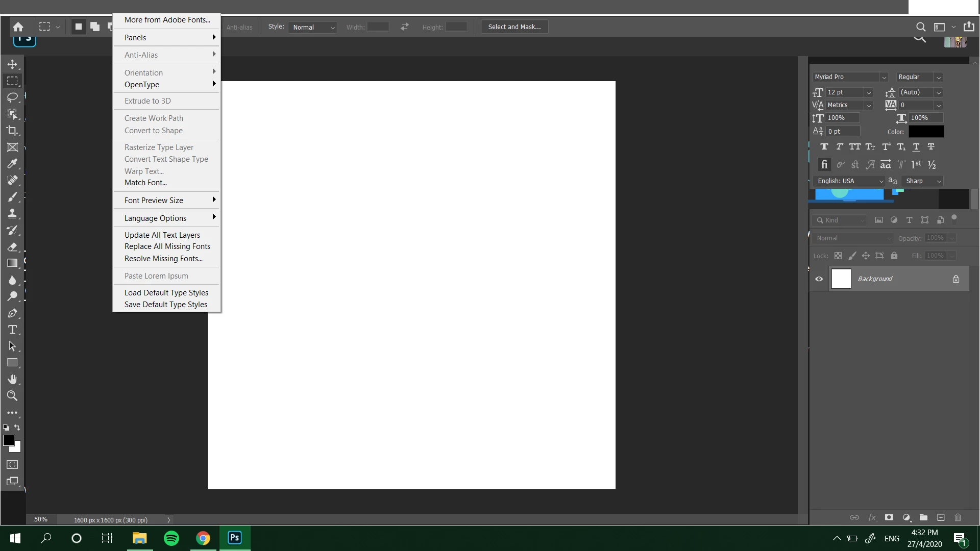
Task: Choose Match Font from the menu
Action: 145,183
